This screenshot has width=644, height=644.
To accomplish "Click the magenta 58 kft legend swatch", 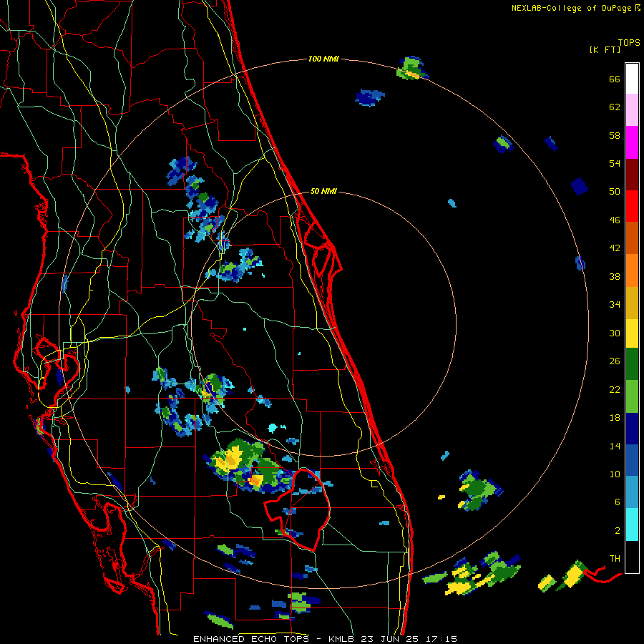I will 632,142.
